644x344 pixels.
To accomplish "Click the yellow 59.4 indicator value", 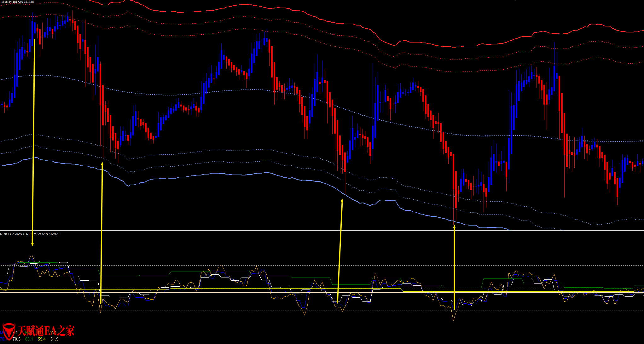I will (42, 339).
